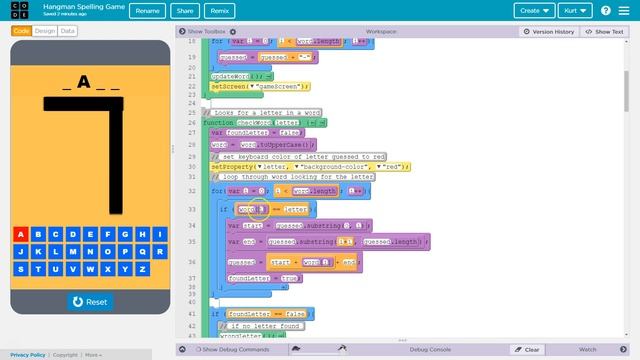Open the help question mark icon
Viewport: 640px width, 360px height.
(606, 11)
